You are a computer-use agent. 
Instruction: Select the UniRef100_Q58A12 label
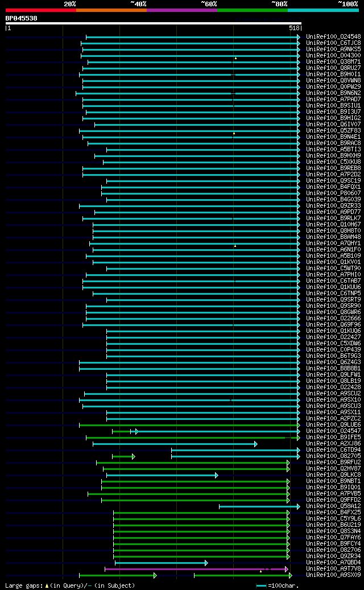[x=333, y=506]
